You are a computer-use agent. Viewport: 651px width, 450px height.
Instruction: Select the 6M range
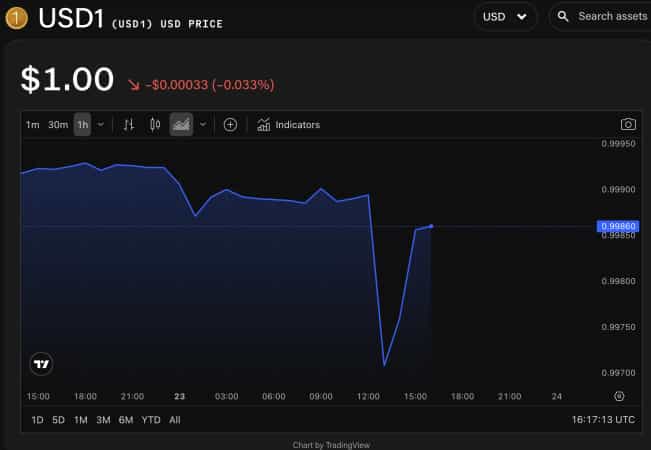126,420
